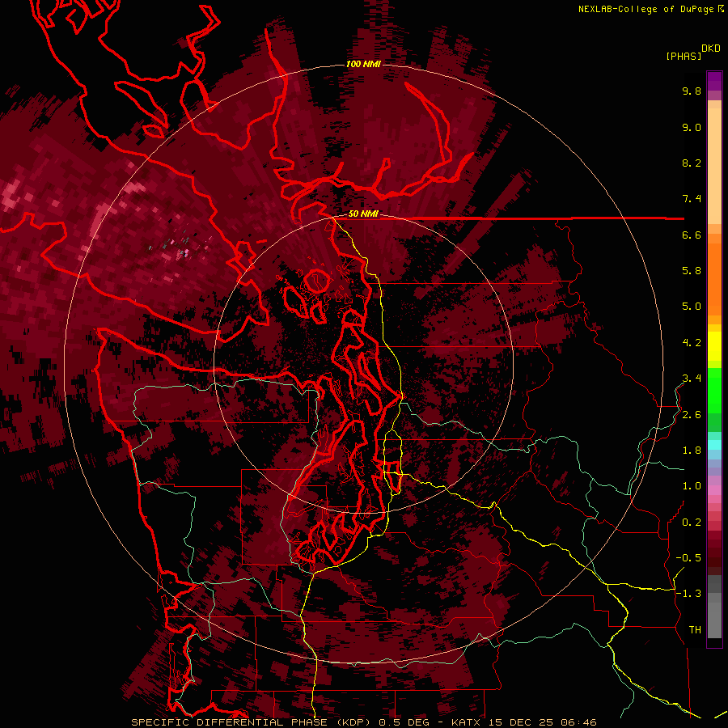This screenshot has height=728, width=728.
Task: Pick the yellow band beside 4.2
Action: click(x=714, y=346)
